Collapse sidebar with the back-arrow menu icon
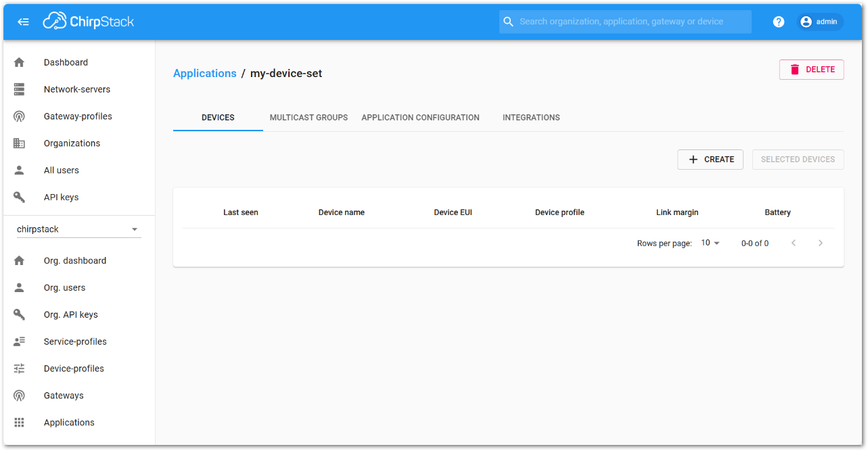The image size is (868, 451). pos(23,22)
